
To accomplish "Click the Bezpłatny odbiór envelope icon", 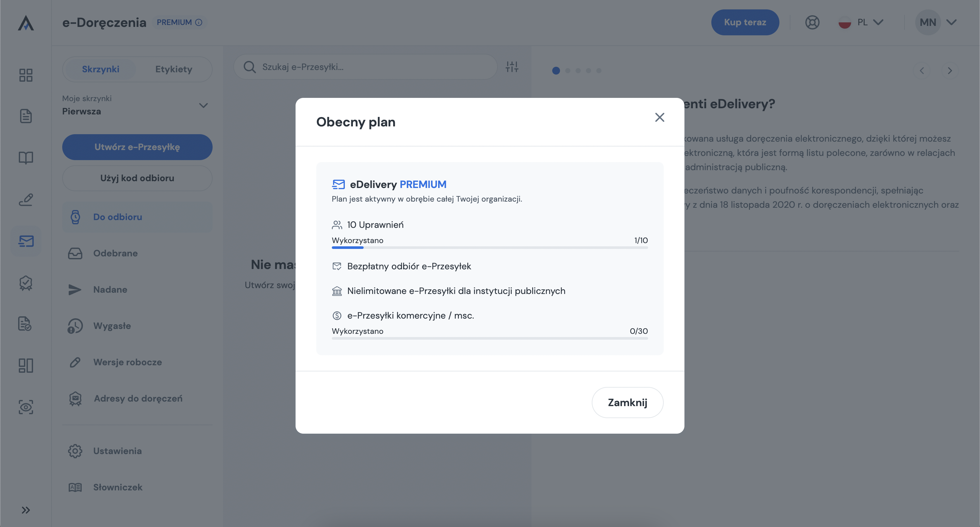I will coord(337,266).
